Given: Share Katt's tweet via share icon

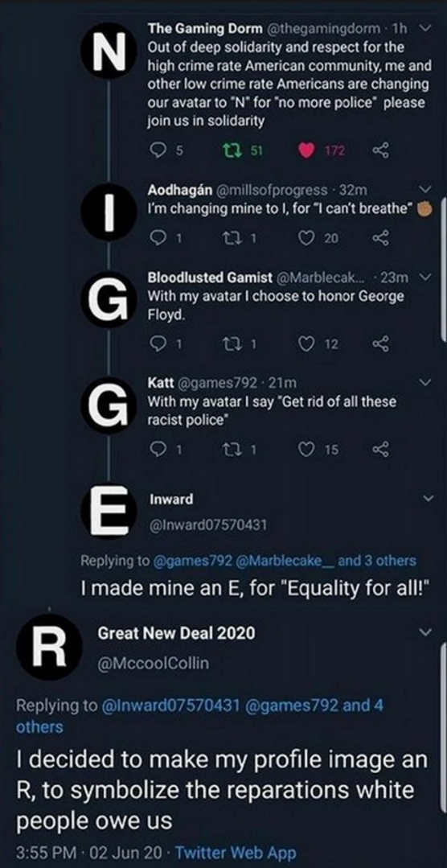Looking at the screenshot, I should (x=380, y=450).
